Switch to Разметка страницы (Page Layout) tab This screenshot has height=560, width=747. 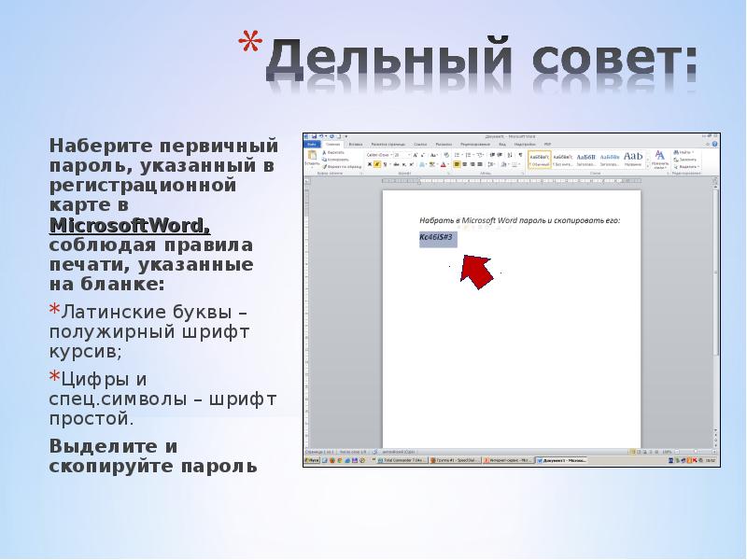point(388,145)
